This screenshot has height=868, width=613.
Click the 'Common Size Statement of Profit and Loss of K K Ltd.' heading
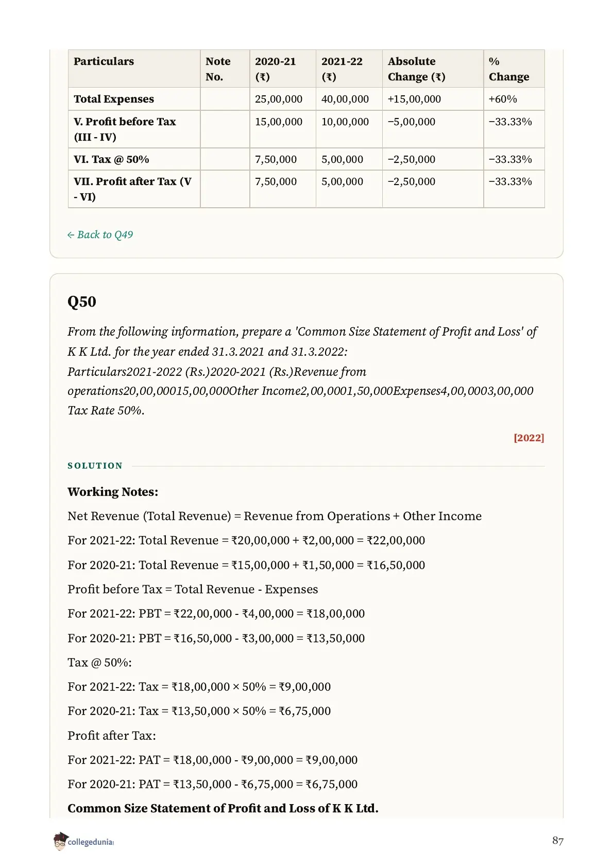(223, 808)
